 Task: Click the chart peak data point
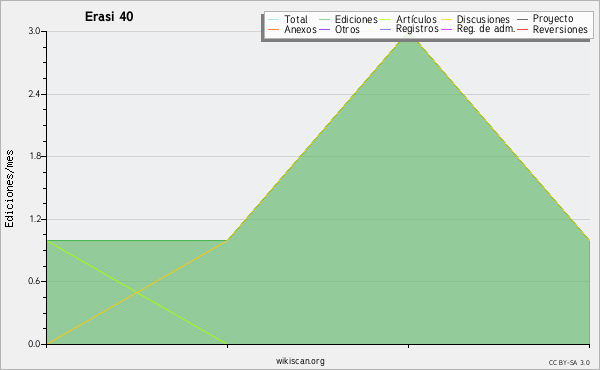coord(408,34)
